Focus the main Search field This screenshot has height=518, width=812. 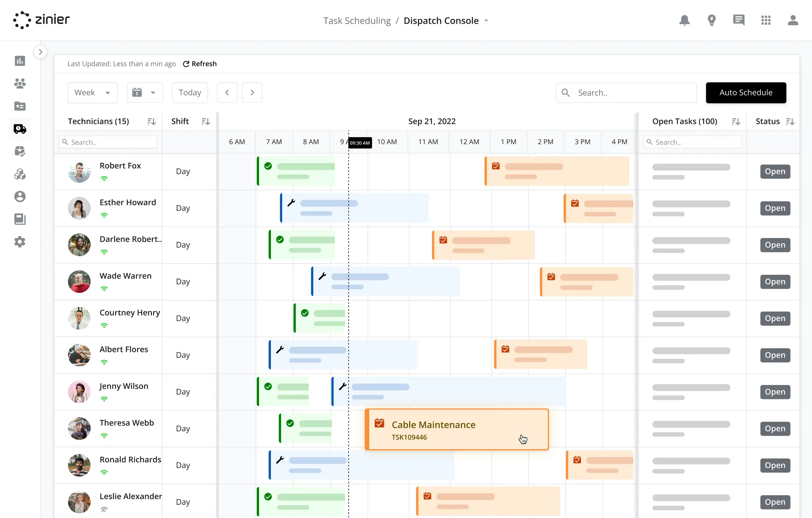tap(626, 93)
